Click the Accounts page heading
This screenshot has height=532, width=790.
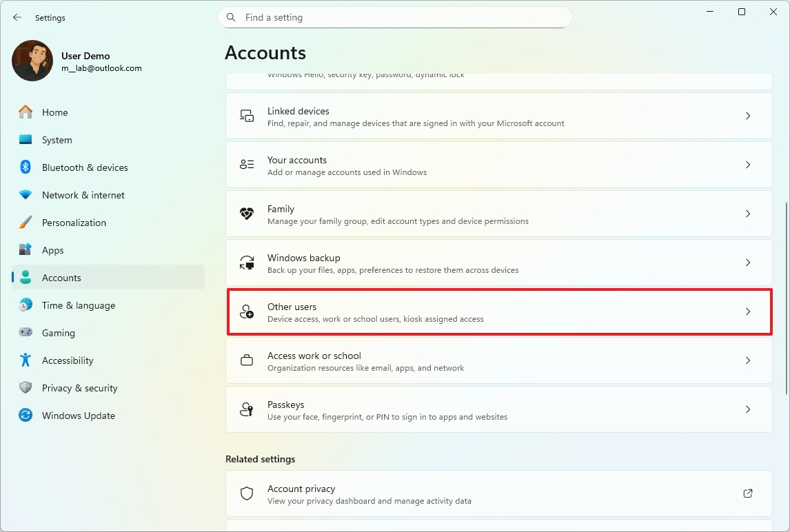click(x=265, y=53)
